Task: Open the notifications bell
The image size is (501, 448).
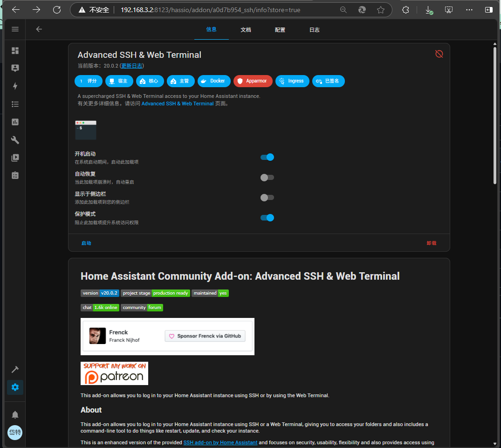Action: [15, 415]
